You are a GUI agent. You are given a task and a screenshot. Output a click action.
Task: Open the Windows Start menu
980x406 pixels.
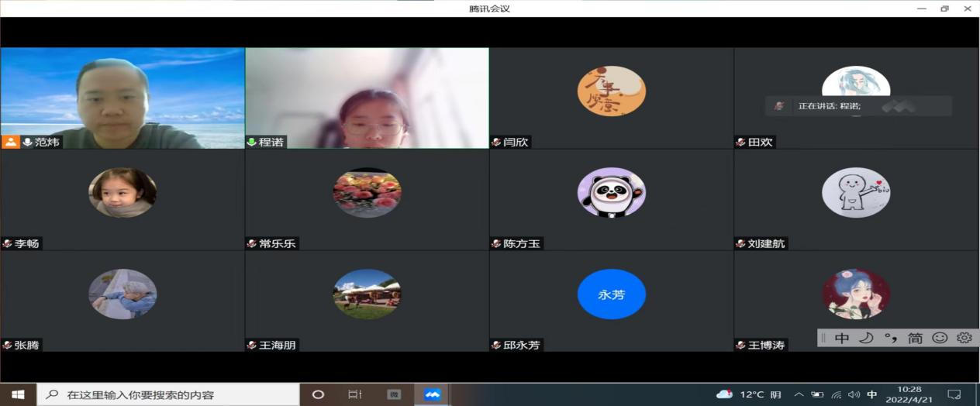18,394
